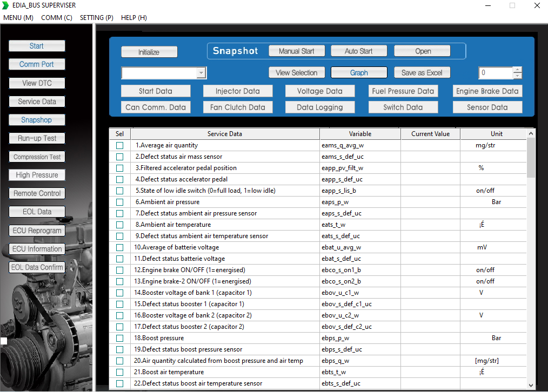Show Switch Data variables

pos(403,107)
